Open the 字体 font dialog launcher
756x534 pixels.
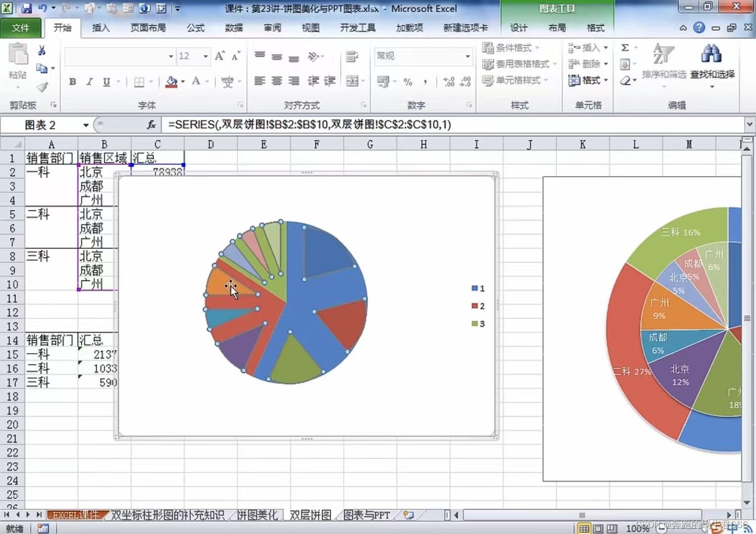tap(240, 105)
